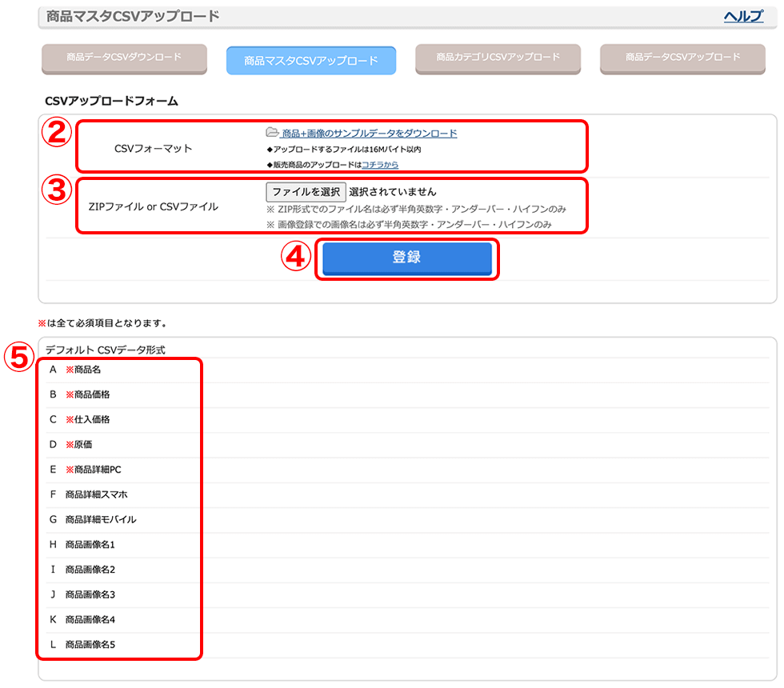Click the blue 登録 button
The image size is (784, 688).
407,258
